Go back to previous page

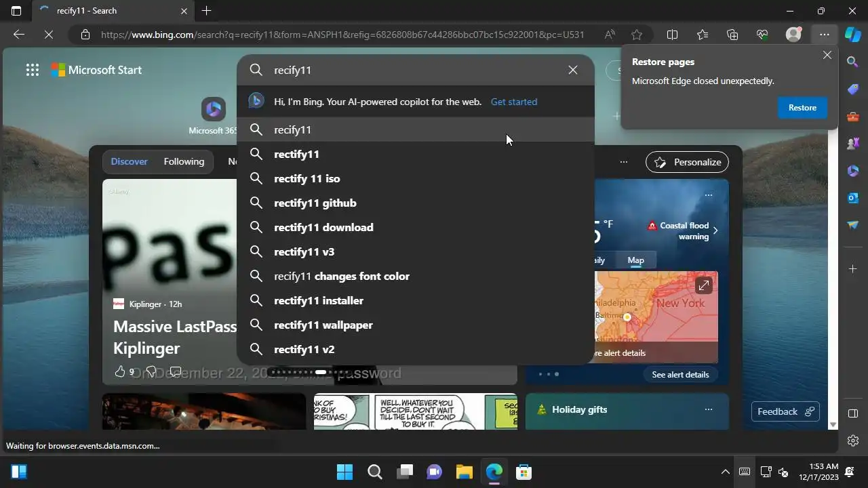pyautogui.click(x=19, y=35)
